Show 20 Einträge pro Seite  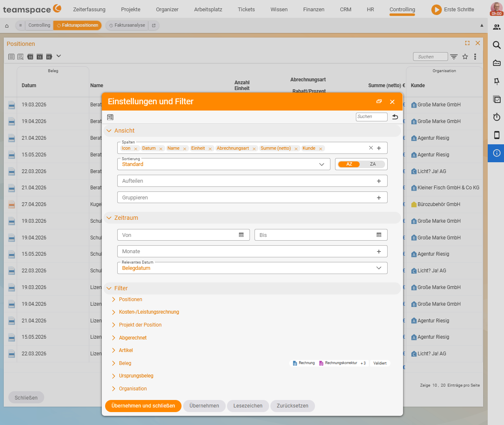point(443,385)
